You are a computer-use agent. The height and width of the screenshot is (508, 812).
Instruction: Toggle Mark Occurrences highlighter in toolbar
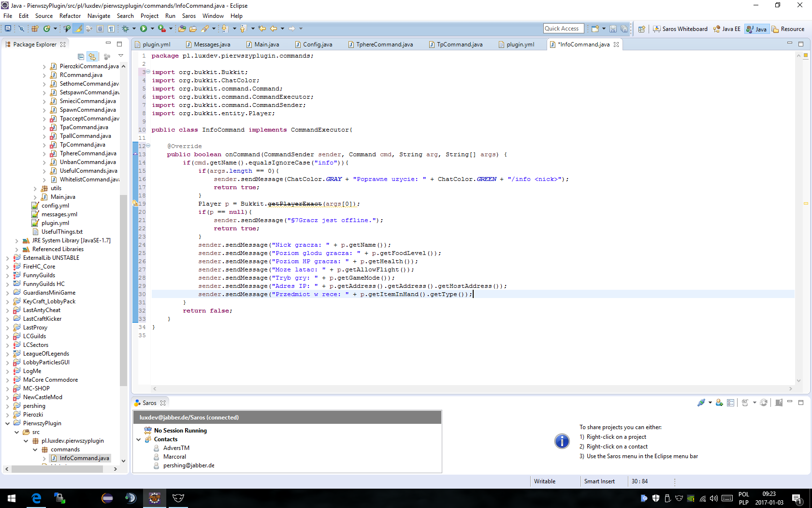pyautogui.click(x=78, y=29)
